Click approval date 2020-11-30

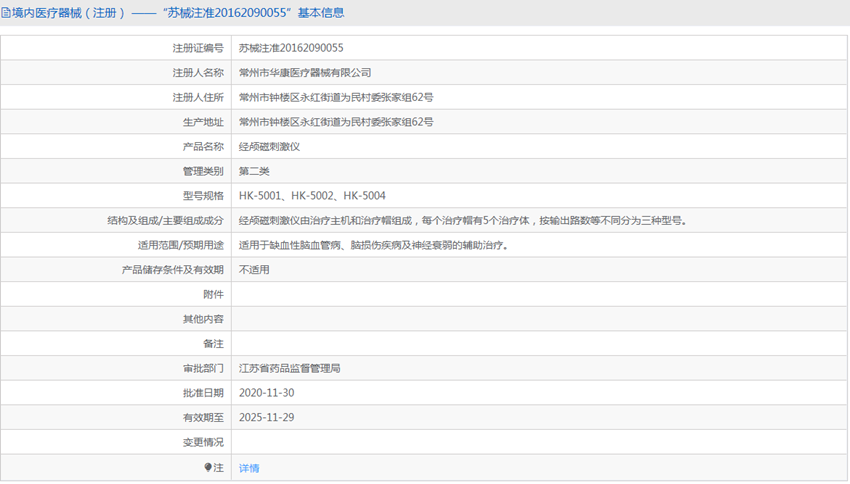tap(266, 393)
